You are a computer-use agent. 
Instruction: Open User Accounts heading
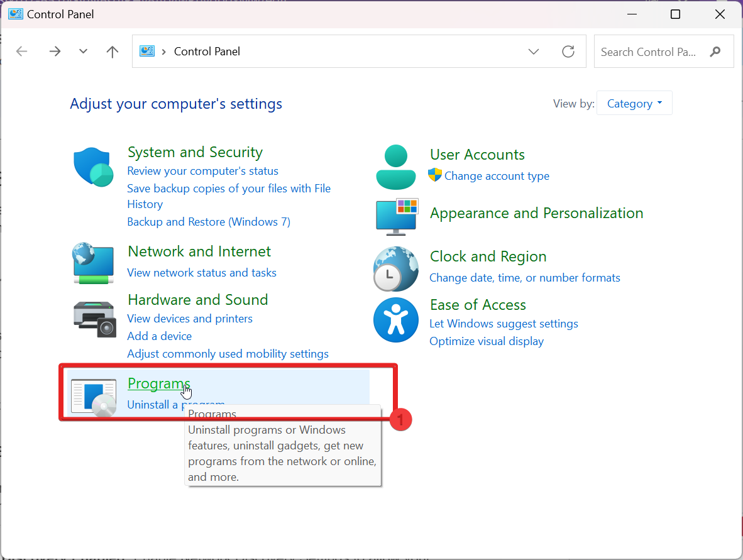(x=477, y=155)
